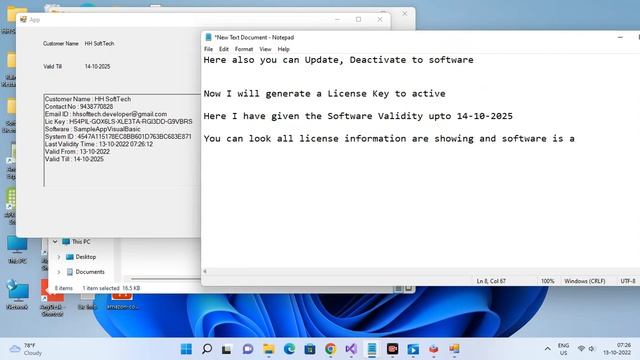
Task: Open the View menu in Notepad
Action: tap(265, 49)
